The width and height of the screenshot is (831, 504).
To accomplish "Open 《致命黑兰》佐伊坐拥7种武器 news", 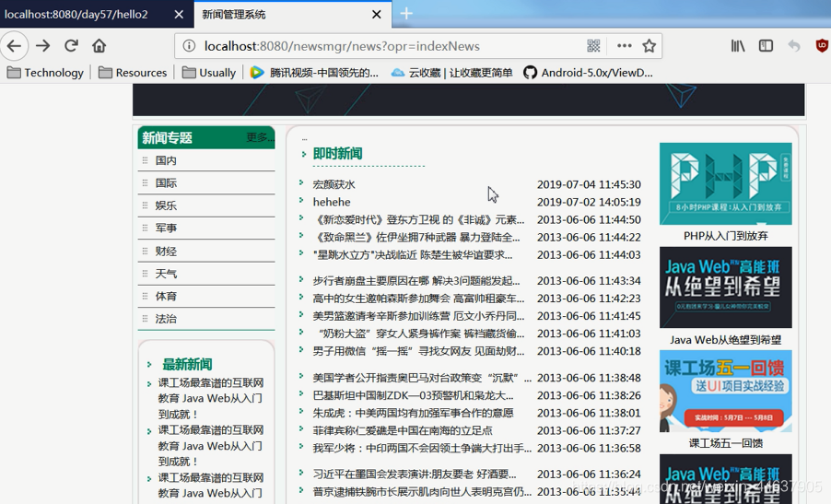I will point(416,237).
